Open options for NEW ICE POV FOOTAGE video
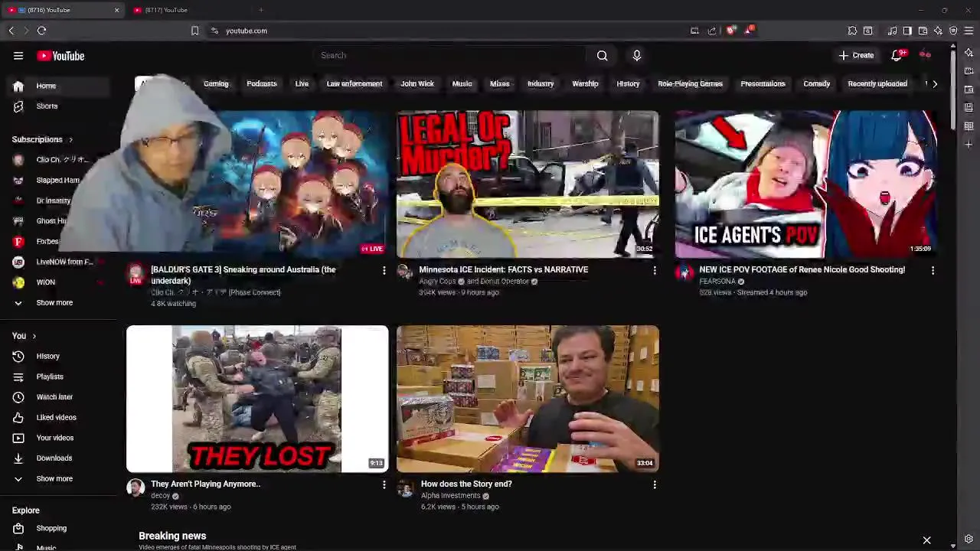Image resolution: width=980 pixels, height=551 pixels. 933,270
